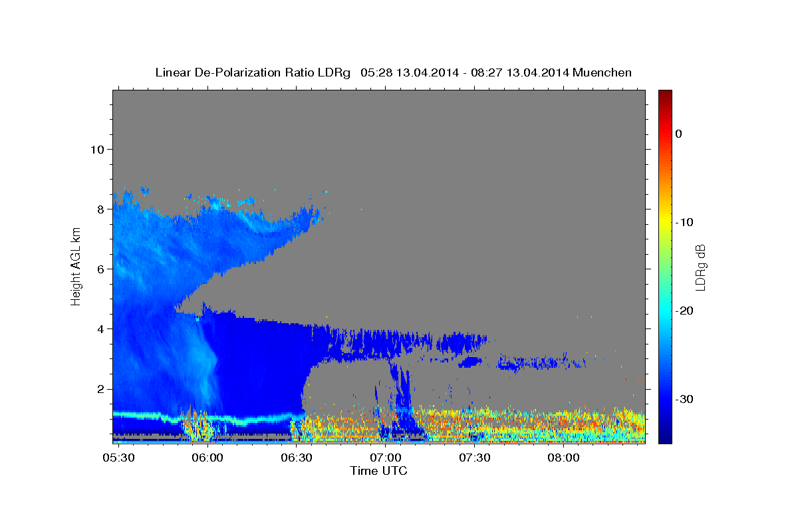This screenshot has width=798, height=532.
Task: Click the orange-yellow low-level echoes near 08:00
Action: click(565, 422)
